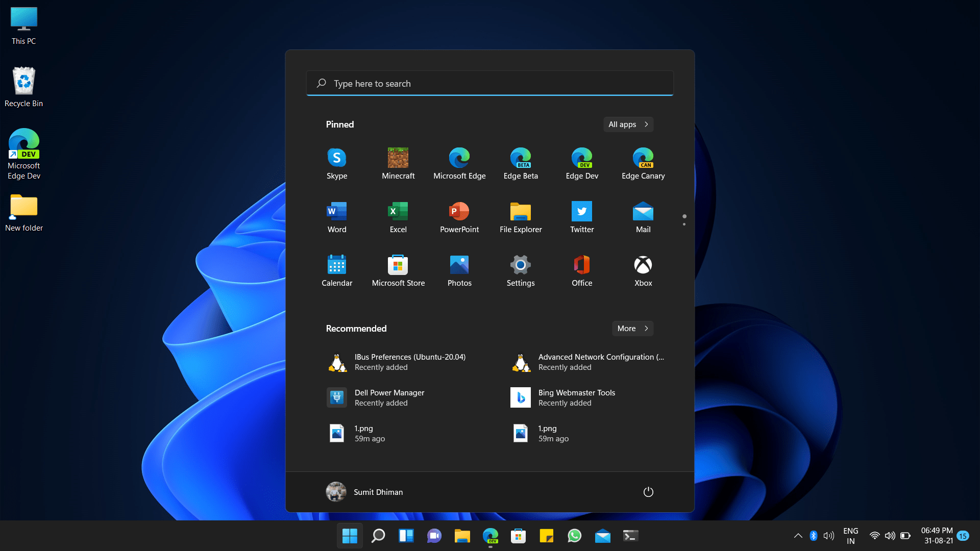Launch Microsoft Store
This screenshot has width=980, height=551.
click(398, 270)
